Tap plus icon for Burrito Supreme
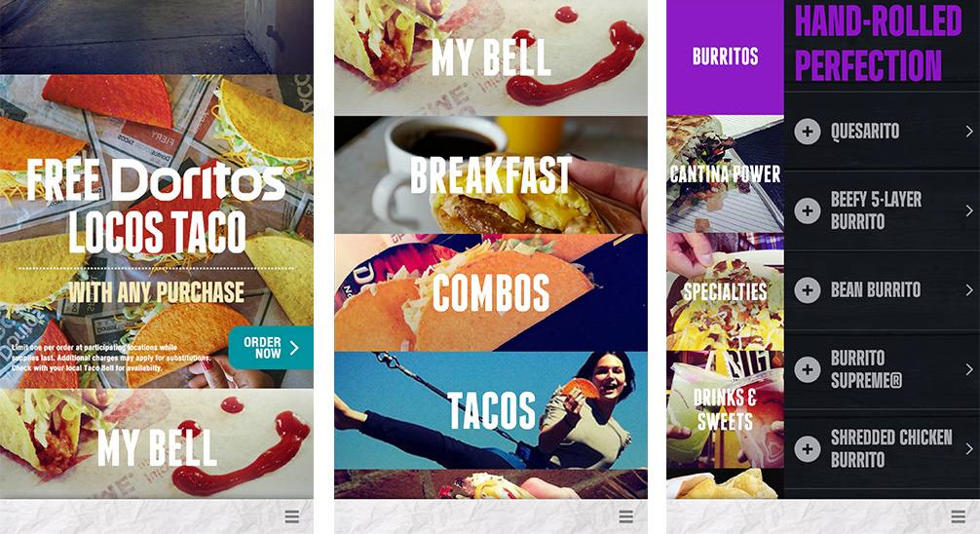 (x=808, y=369)
